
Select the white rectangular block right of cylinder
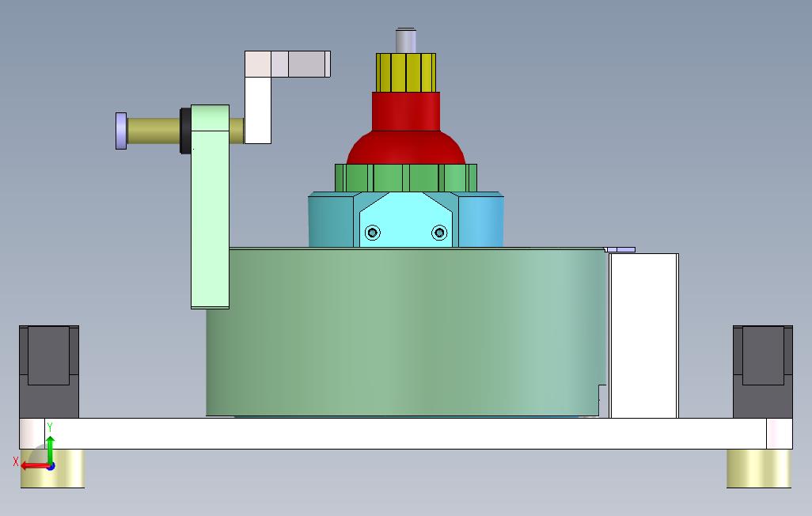643,336
